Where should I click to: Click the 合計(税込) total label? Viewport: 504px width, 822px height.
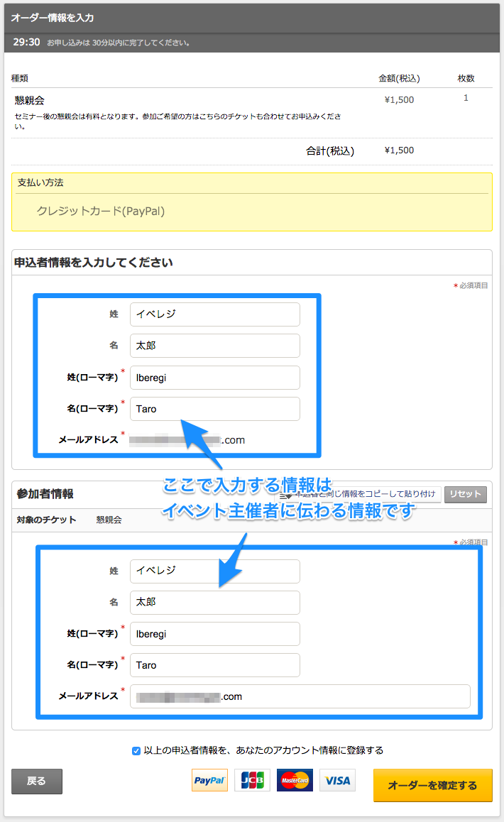click(330, 151)
